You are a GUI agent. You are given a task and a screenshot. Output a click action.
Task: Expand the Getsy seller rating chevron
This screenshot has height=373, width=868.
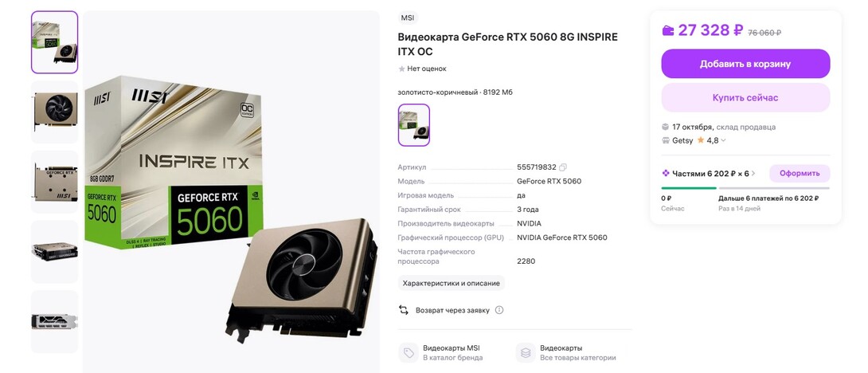pyautogui.click(x=723, y=141)
